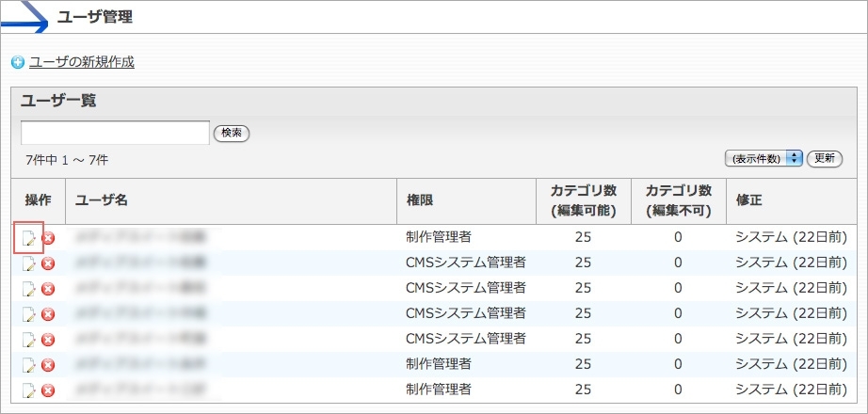
Task: Click the カテゴリ数 (編集可能) column header
Action: click(x=584, y=200)
